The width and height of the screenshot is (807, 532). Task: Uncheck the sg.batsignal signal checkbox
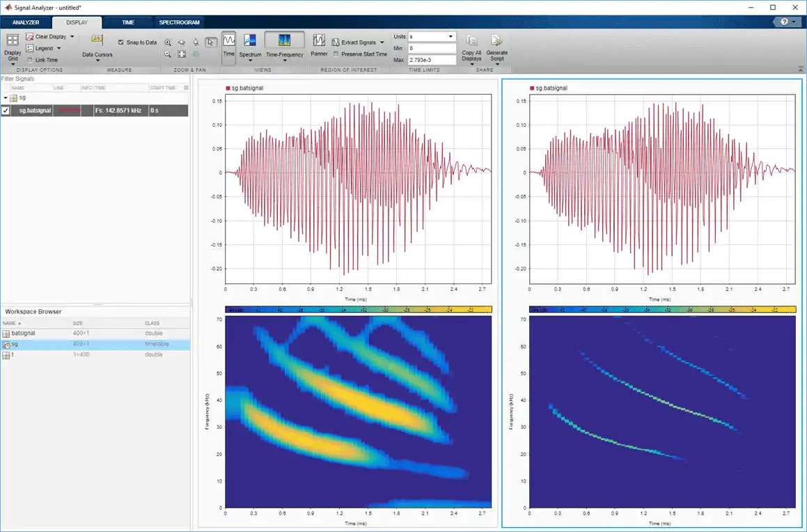pyautogui.click(x=6, y=110)
